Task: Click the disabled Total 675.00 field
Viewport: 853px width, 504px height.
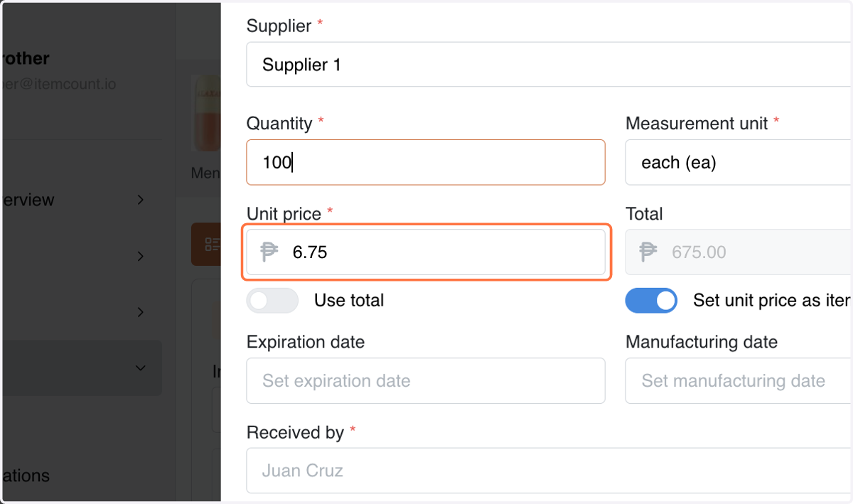Action: (739, 252)
